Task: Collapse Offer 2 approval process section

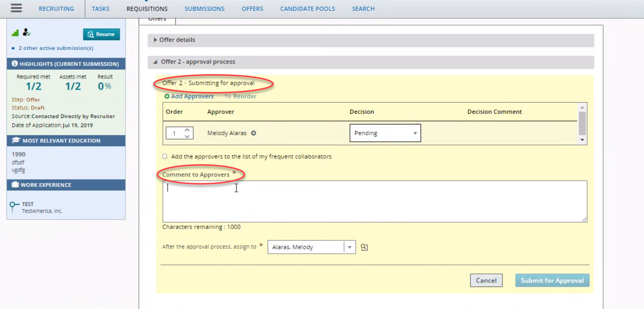Action: click(371, 62)
